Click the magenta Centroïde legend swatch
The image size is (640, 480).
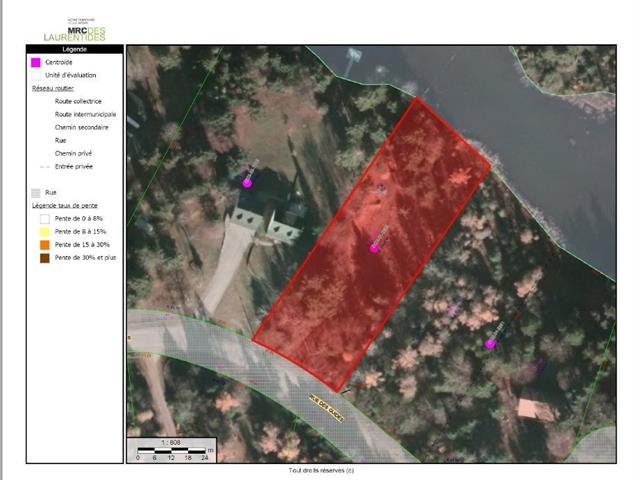coord(36,62)
